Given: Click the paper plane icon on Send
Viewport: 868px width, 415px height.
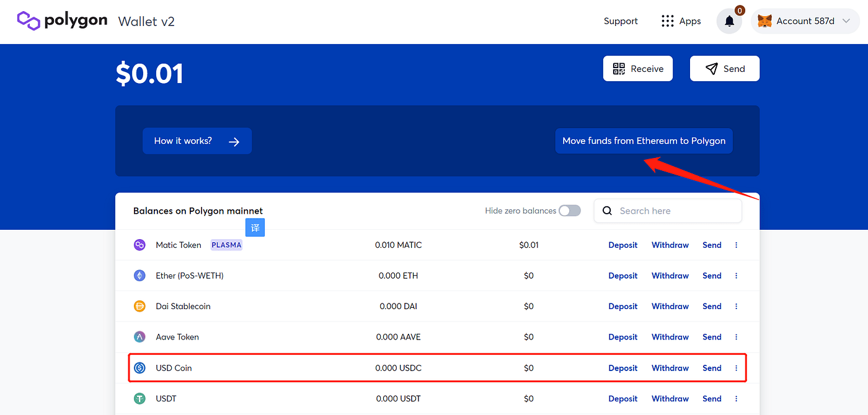Looking at the screenshot, I should tap(711, 68).
